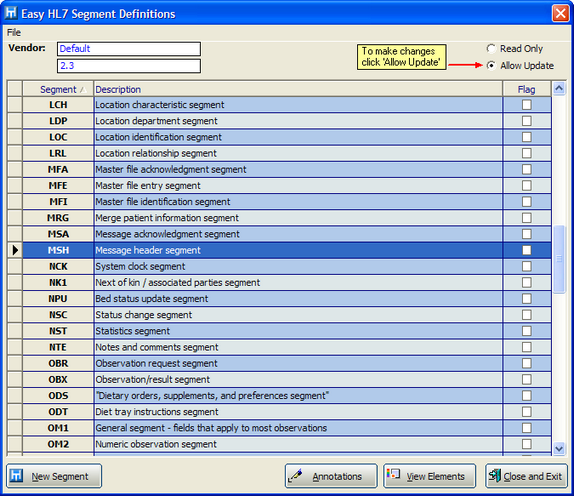
Task: Click the Flag column header
Action: click(x=527, y=89)
